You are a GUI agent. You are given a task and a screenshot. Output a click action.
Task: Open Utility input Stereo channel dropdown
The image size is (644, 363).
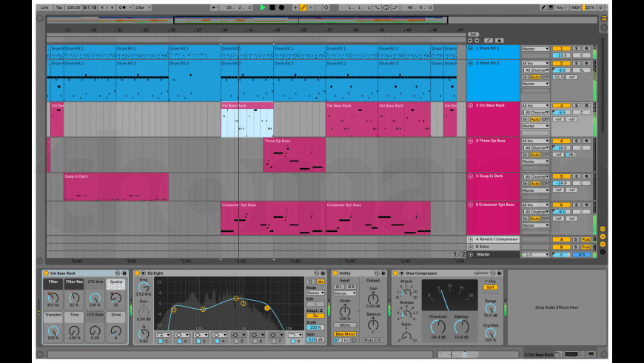[x=345, y=293]
